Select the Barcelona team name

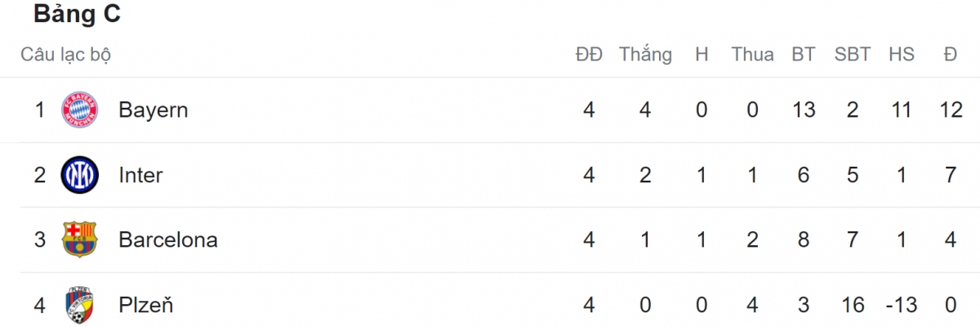[167, 240]
